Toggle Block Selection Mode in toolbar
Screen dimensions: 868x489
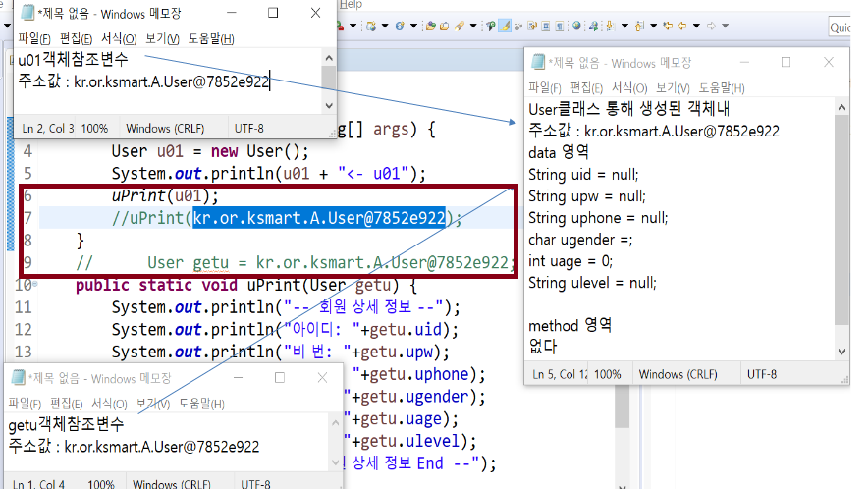(546, 27)
